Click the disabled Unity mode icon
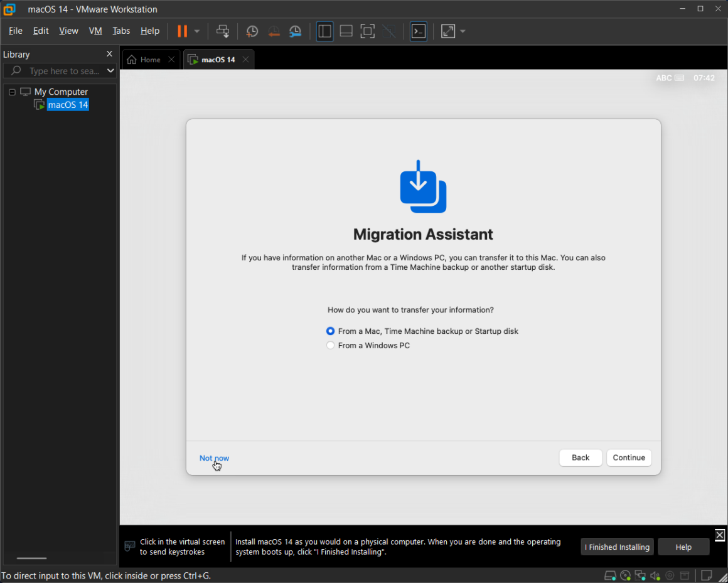The height and width of the screenshot is (583, 728). coord(388,31)
